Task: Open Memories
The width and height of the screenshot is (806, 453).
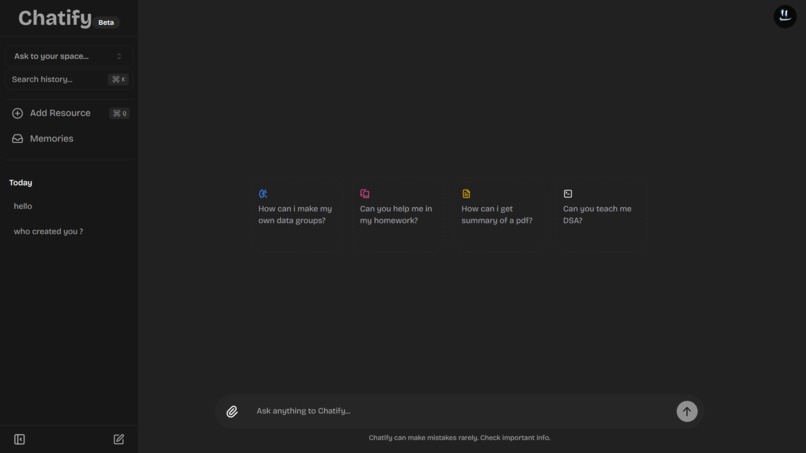Action: pyautogui.click(x=69, y=139)
